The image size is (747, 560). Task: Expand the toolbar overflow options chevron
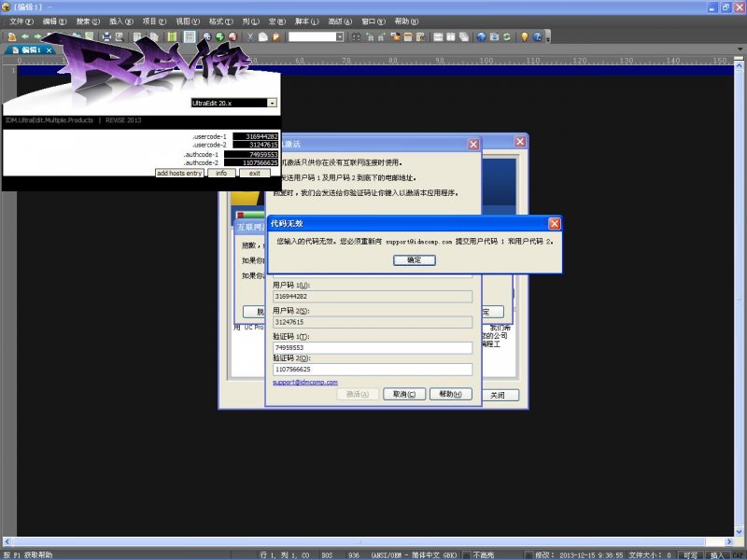coord(548,37)
